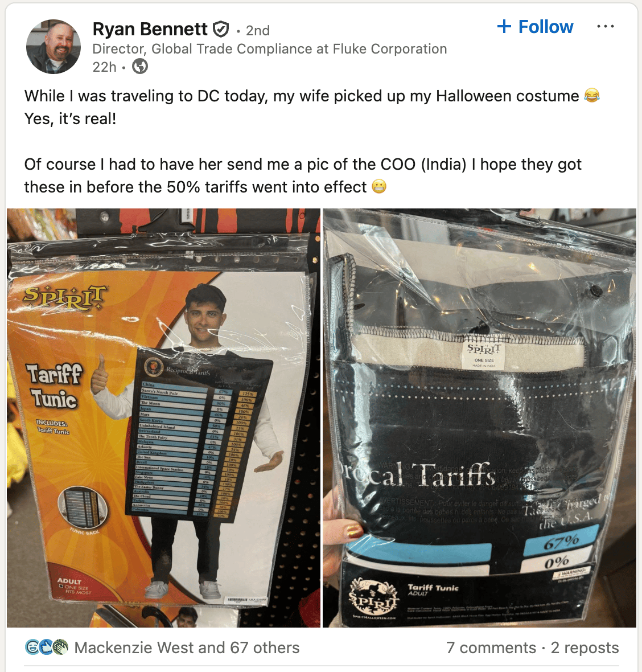Screen dimensions: 642x672
Task: Click the verified badge next to Ryan Bennett
Action: click(221, 30)
